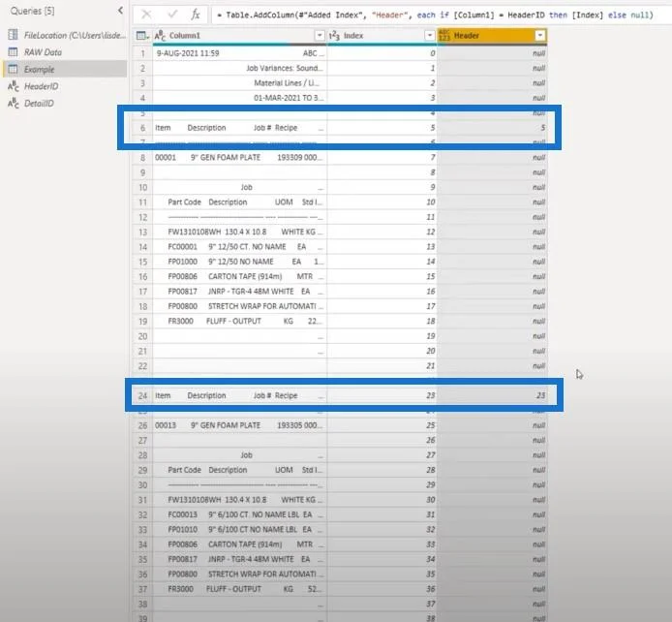Select the row 18 'FP00800 STRETCH WRAP' cell
This screenshot has height=622, width=672.
[240, 306]
